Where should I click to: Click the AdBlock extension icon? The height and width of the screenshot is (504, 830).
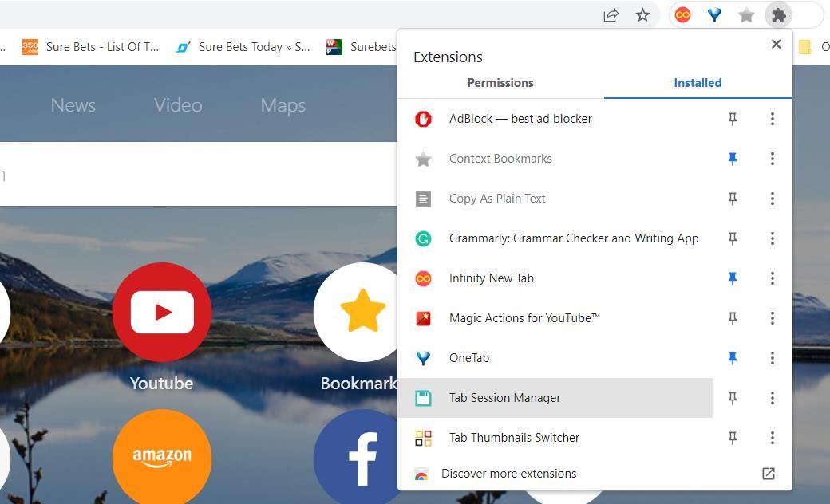424,118
